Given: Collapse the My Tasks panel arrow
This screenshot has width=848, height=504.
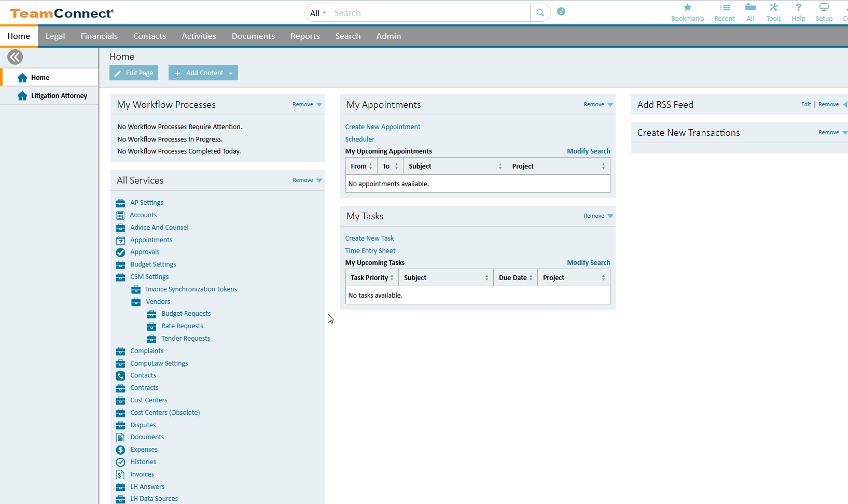Looking at the screenshot, I should pyautogui.click(x=610, y=216).
